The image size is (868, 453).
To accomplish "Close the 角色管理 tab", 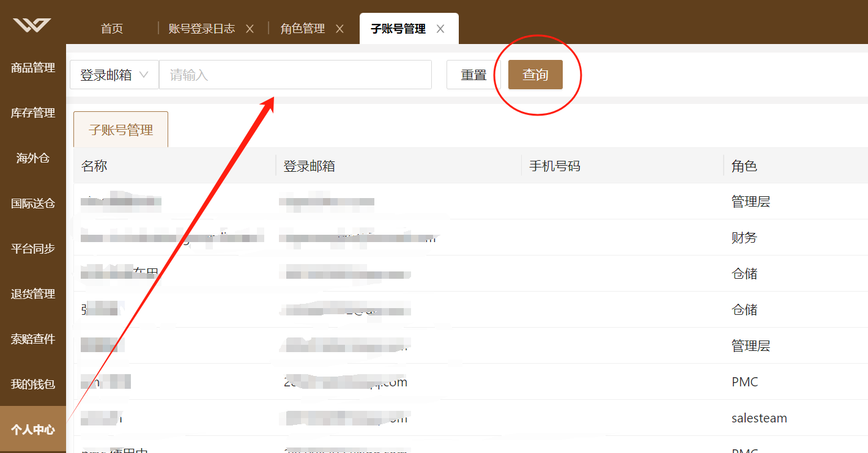I will (339, 29).
